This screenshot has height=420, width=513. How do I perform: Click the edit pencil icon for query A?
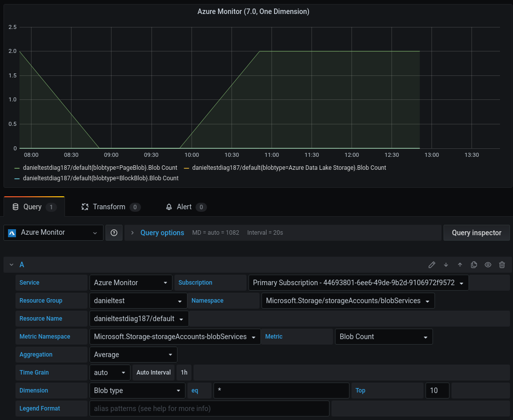pyautogui.click(x=432, y=265)
